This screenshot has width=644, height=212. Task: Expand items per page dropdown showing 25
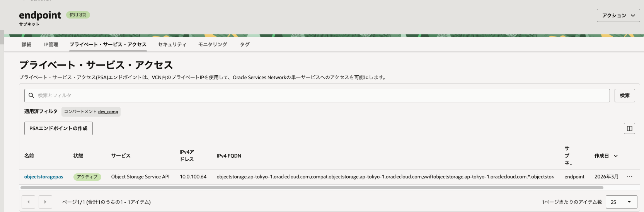(621, 202)
